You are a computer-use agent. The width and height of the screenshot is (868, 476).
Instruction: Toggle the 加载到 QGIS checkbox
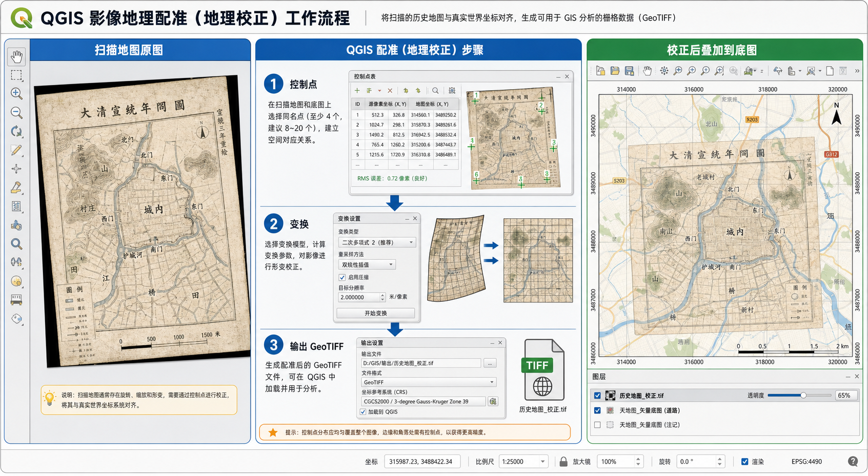(x=362, y=412)
